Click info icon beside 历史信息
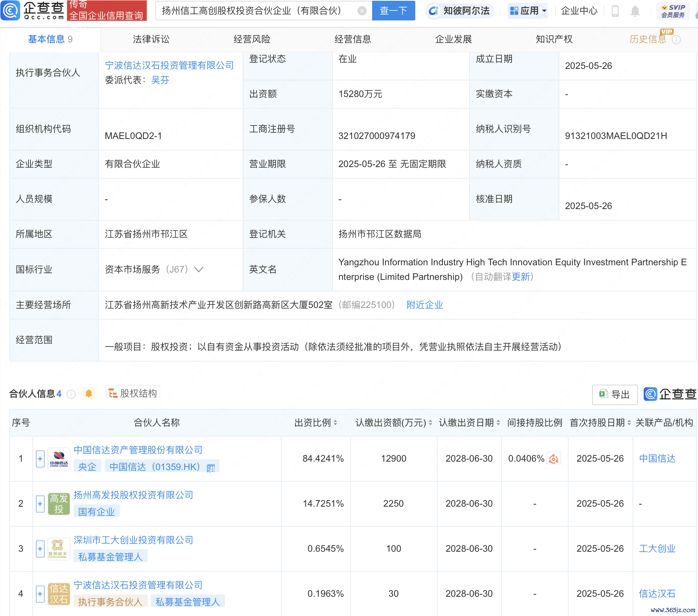698x616 pixels. tap(676, 40)
